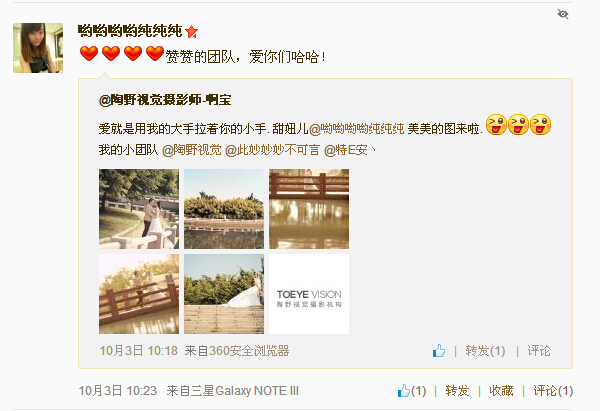Viewport: 600px width, 411px height.
Task: Click the 来自360安全浏览器 source link
Action: (237, 351)
